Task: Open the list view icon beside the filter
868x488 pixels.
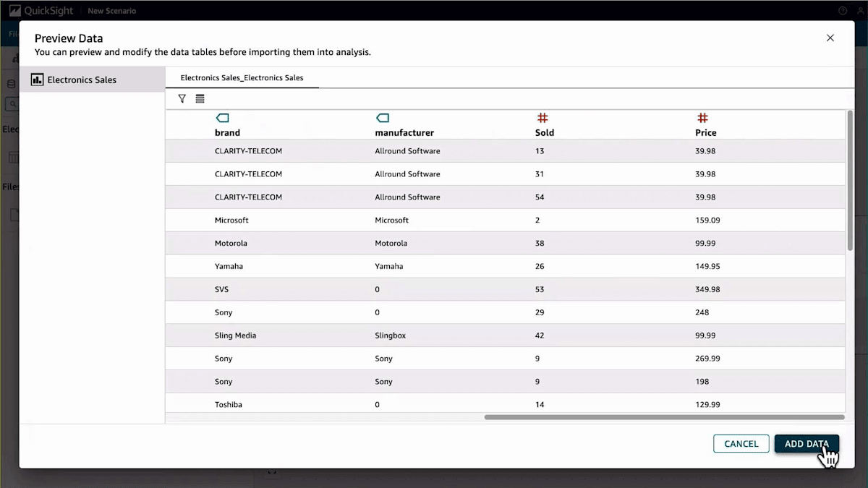Action: tap(200, 98)
